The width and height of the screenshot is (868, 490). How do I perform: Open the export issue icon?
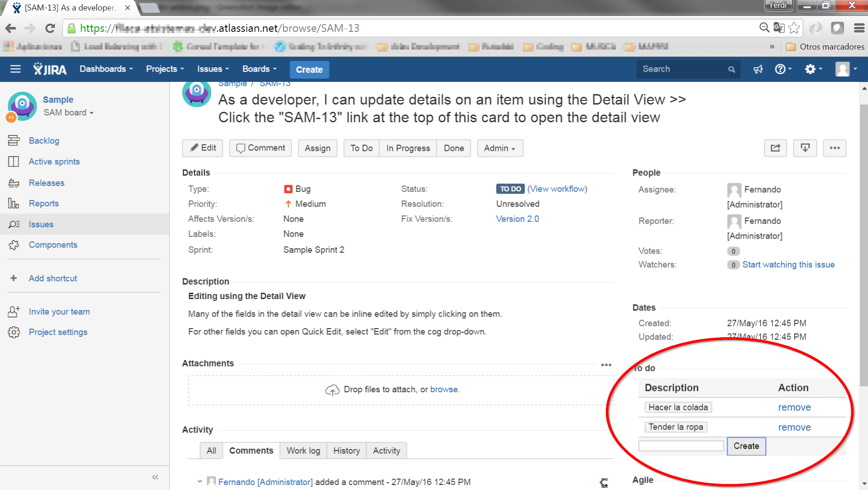(805, 148)
